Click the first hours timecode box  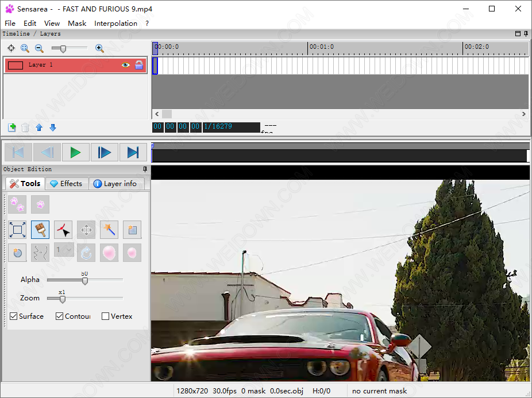pos(157,127)
